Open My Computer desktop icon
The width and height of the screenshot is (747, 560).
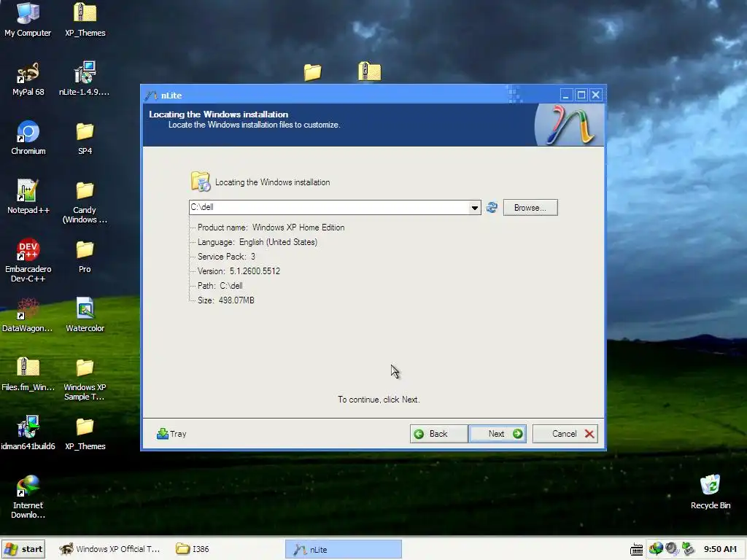[28, 20]
